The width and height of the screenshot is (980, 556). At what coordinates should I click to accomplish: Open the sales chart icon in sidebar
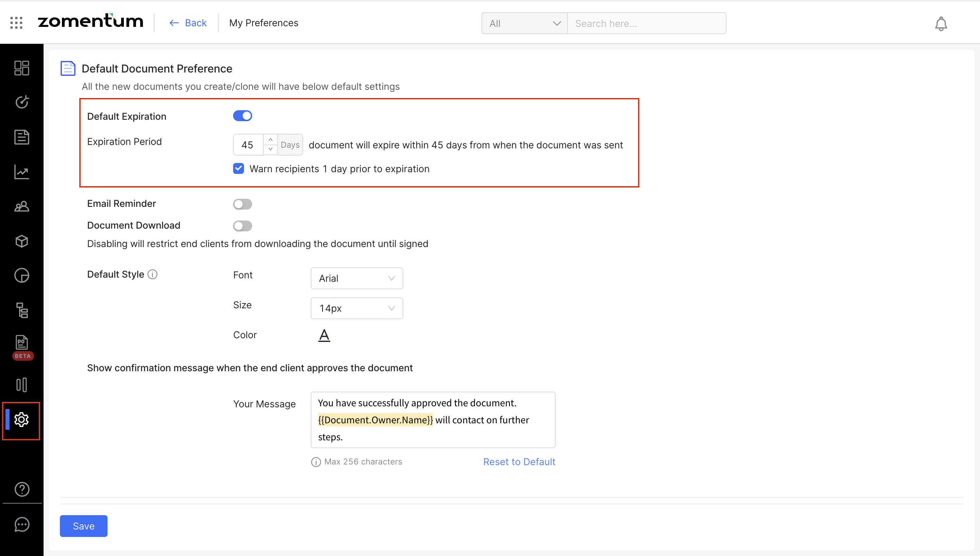[x=22, y=172]
